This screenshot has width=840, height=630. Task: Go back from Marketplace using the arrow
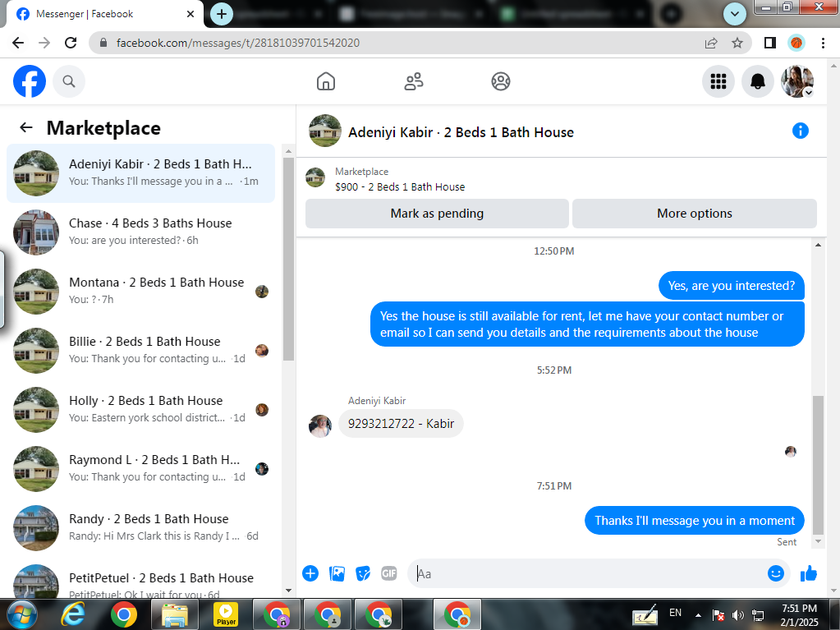[26, 127]
